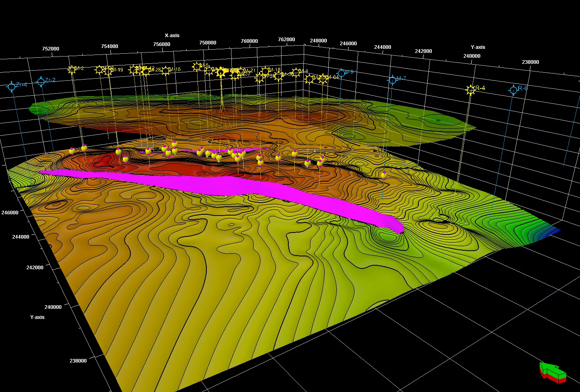The width and height of the screenshot is (580, 392).
Task: Click the 248000 Y-axis tick value
Action: 318,41
